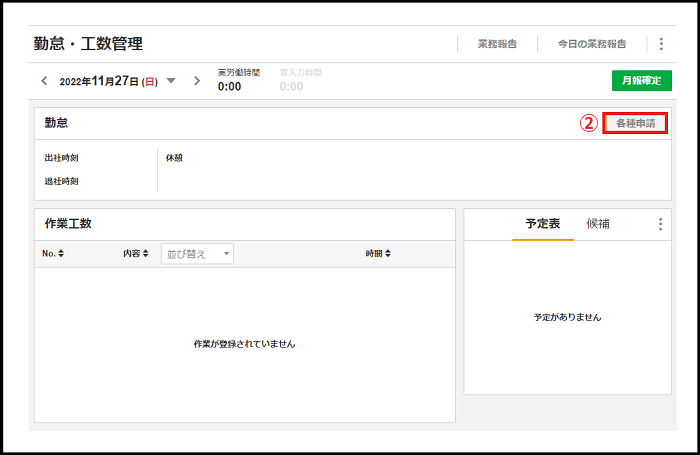
Task: Click the 2022年11月27日 date text
Action: [108, 81]
